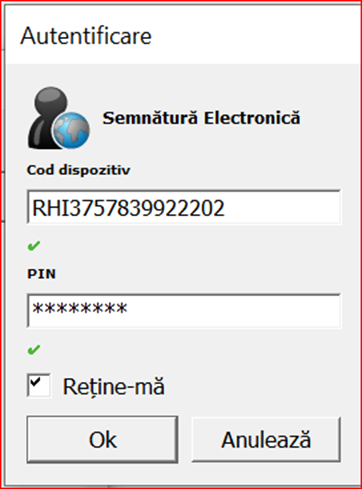
Task: Focus the Cod dispozitiv input field
Action: coord(184,207)
